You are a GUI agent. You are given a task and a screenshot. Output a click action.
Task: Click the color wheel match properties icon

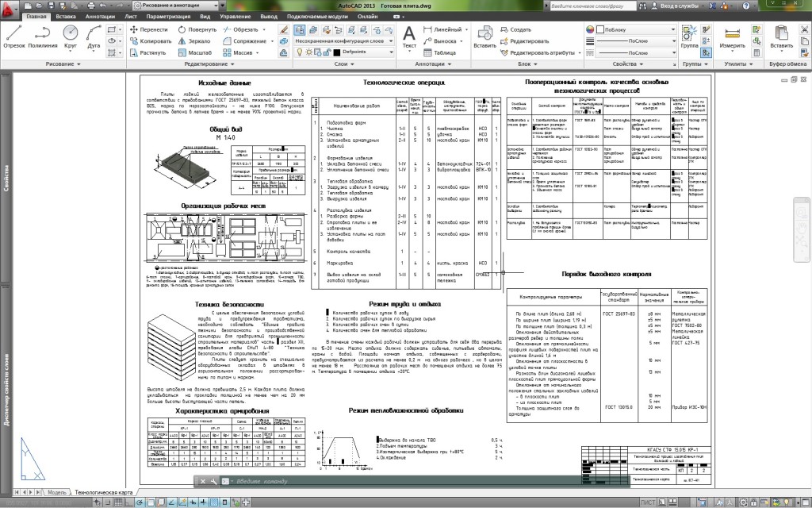tap(590, 29)
